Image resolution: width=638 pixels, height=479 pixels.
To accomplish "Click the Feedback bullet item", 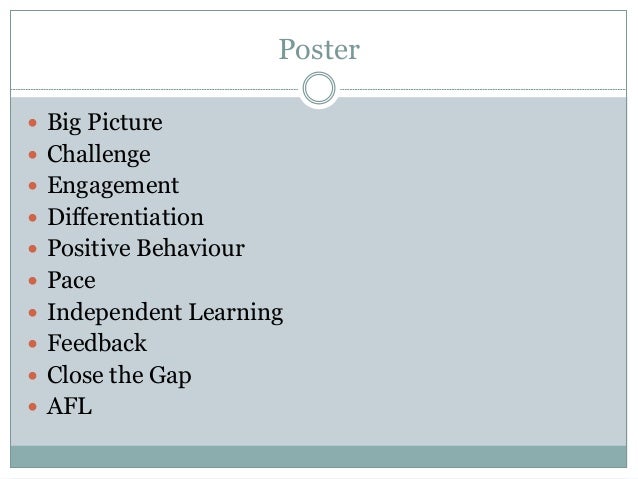I will (x=97, y=343).
